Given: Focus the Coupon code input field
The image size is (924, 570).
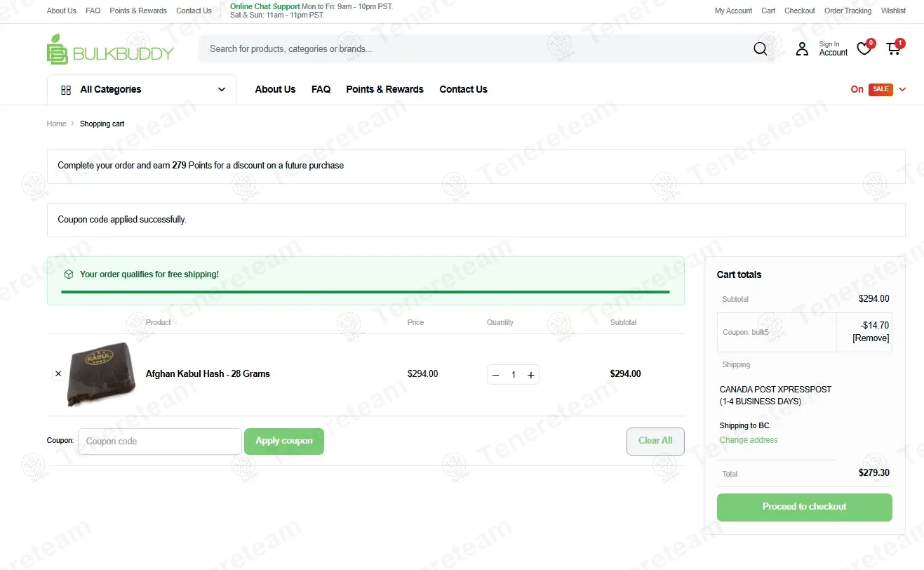Looking at the screenshot, I should pyautogui.click(x=159, y=442).
